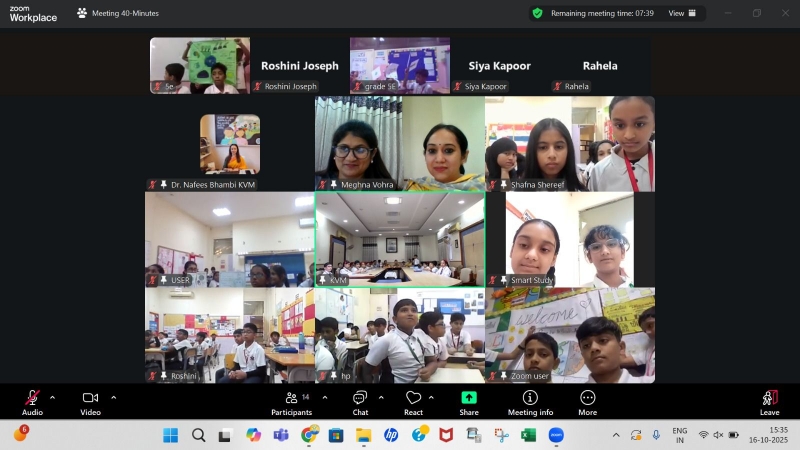Click the React heart icon
Viewport: 800px width, 450px height.
[x=413, y=400]
